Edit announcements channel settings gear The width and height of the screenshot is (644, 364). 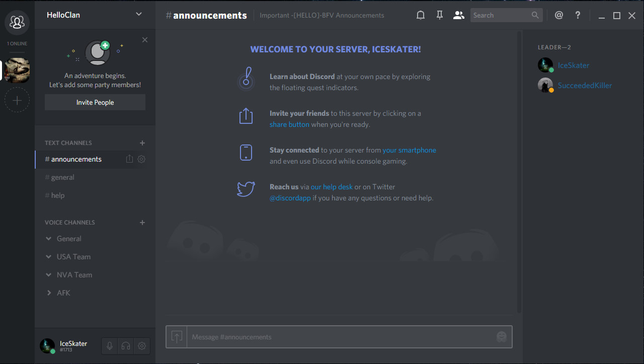141,159
